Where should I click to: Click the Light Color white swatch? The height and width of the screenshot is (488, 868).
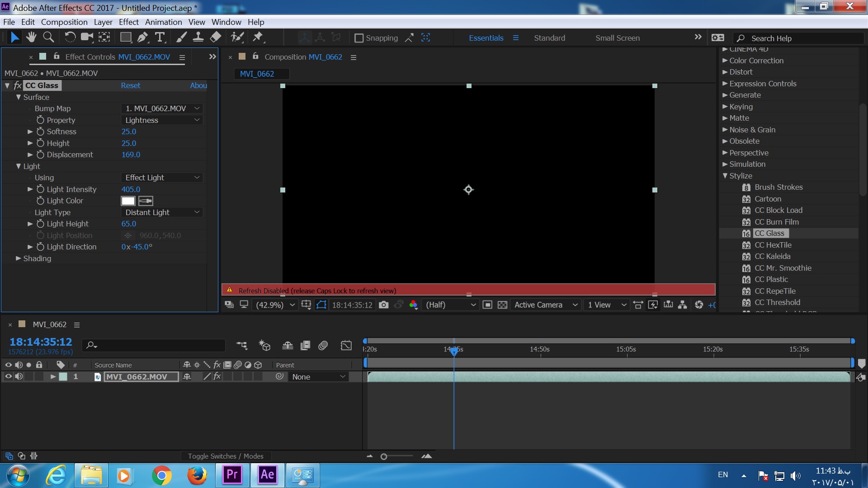[128, 201]
